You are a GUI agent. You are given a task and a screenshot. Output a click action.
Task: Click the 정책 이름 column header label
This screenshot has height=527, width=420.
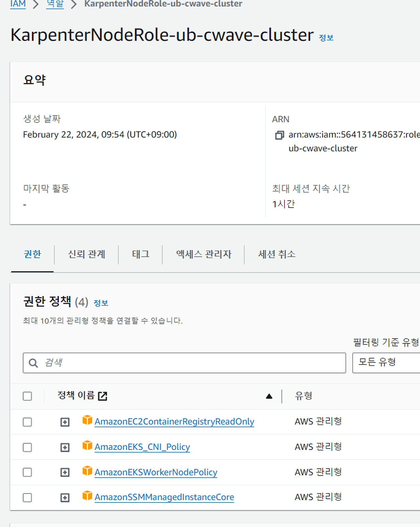[x=76, y=395]
